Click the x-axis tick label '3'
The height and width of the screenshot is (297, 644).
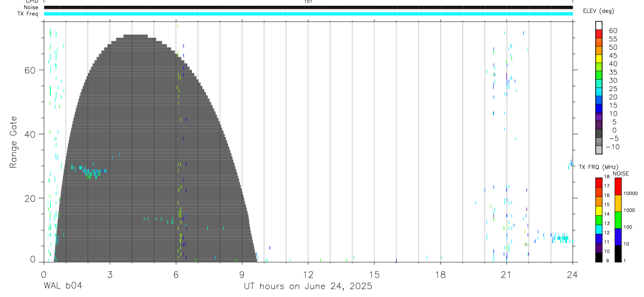[x=110, y=274]
